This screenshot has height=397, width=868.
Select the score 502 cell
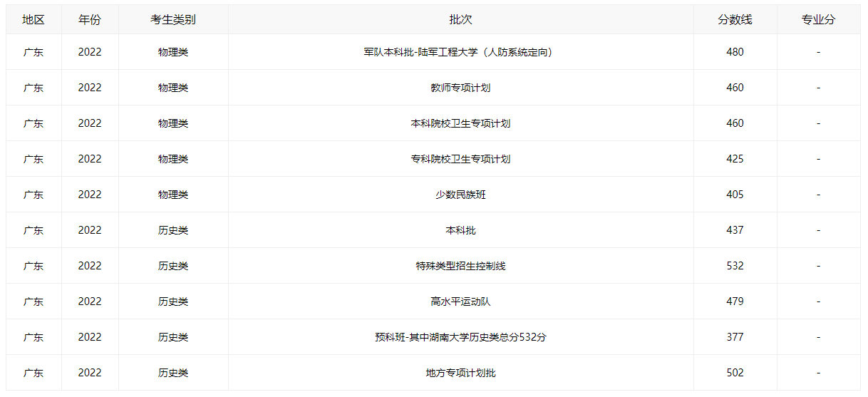[x=735, y=373]
